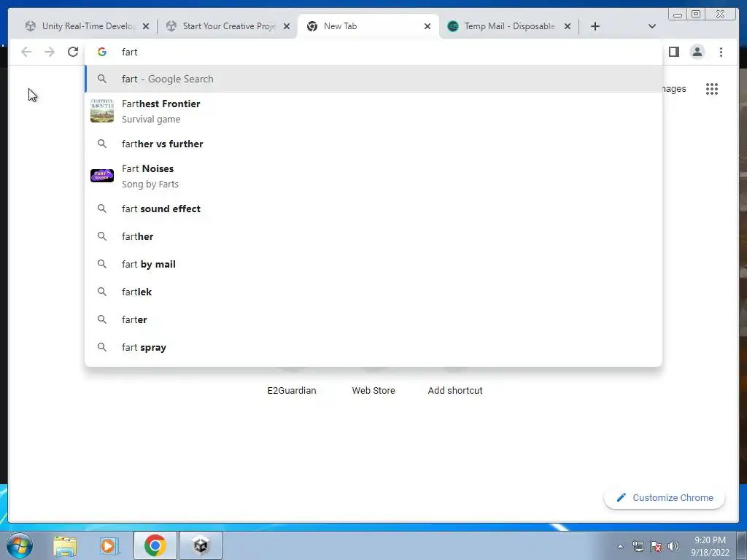Open the Google apps grid

pyautogui.click(x=712, y=89)
